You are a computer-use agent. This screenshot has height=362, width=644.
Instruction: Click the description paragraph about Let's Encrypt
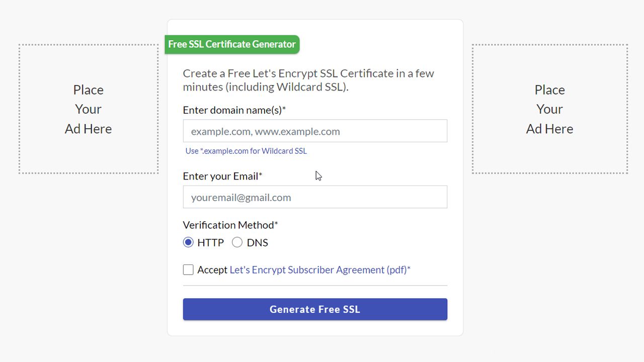308,80
